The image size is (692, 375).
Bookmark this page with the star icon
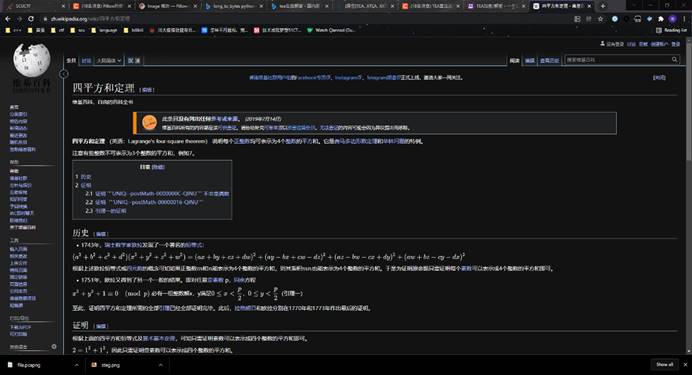pos(600,19)
